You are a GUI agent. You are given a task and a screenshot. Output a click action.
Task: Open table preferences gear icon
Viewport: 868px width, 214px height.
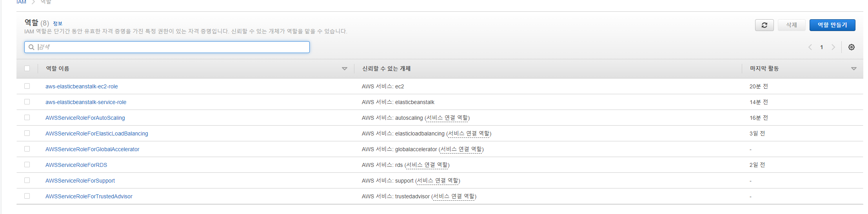click(x=852, y=47)
